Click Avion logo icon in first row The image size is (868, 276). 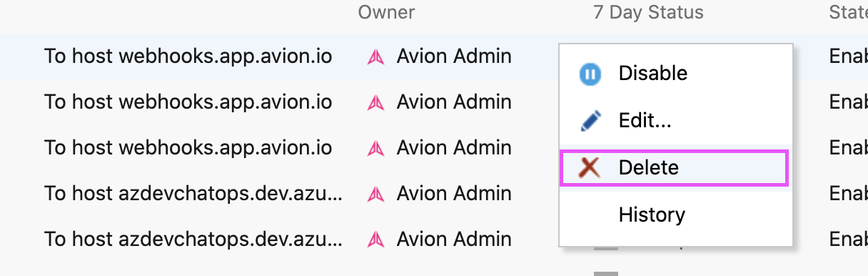tap(375, 57)
